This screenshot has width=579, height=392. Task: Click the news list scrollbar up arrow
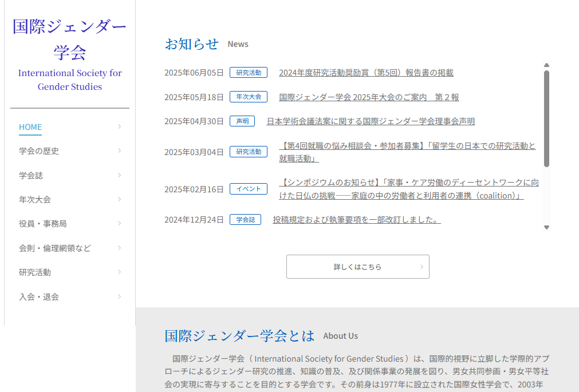[x=546, y=65]
